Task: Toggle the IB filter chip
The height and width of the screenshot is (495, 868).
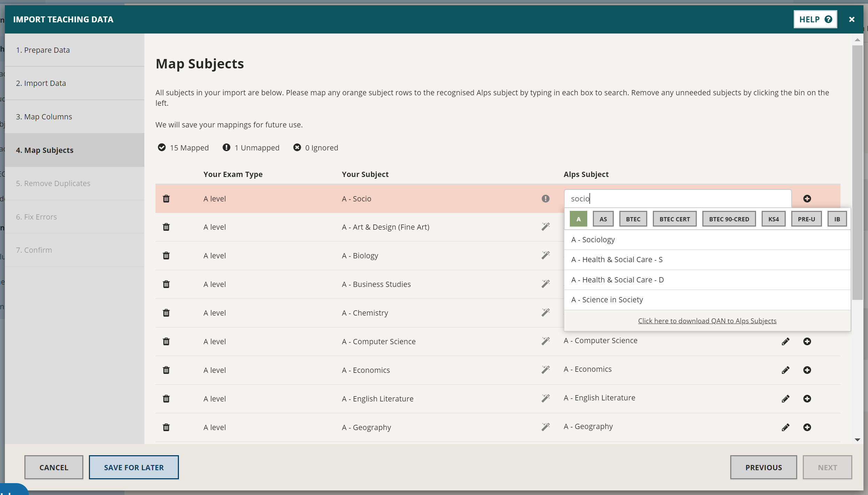Action: coord(837,219)
